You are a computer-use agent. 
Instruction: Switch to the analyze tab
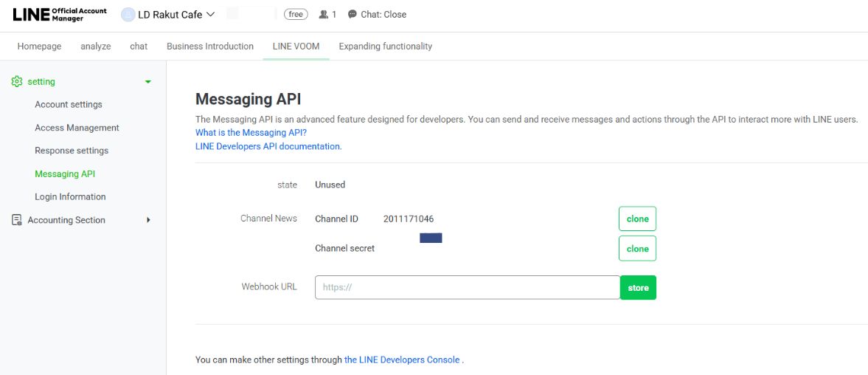[x=96, y=47]
